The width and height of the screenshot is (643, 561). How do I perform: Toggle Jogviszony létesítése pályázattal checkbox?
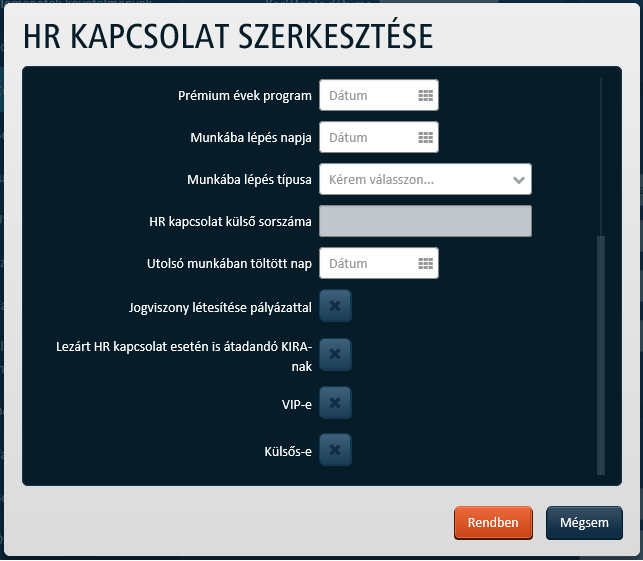coord(335,306)
